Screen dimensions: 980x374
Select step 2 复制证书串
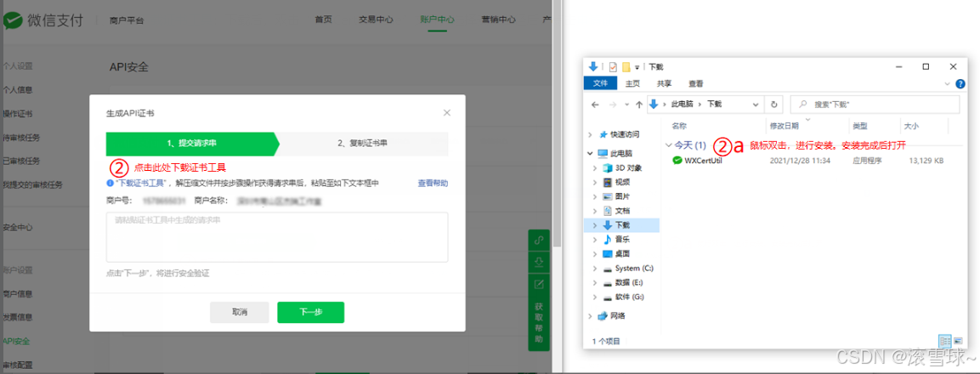click(362, 143)
